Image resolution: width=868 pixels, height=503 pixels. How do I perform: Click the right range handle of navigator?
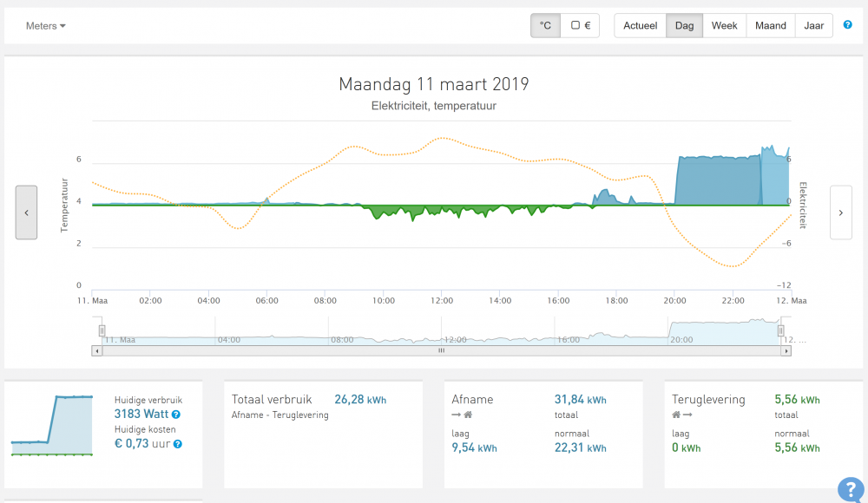click(780, 330)
